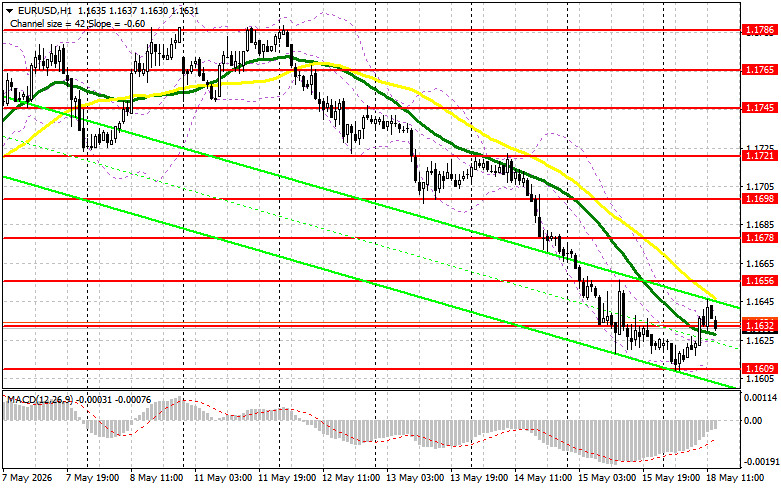Select the 1.1705 price scale value
The height and width of the screenshot is (489, 781).
click(x=759, y=187)
